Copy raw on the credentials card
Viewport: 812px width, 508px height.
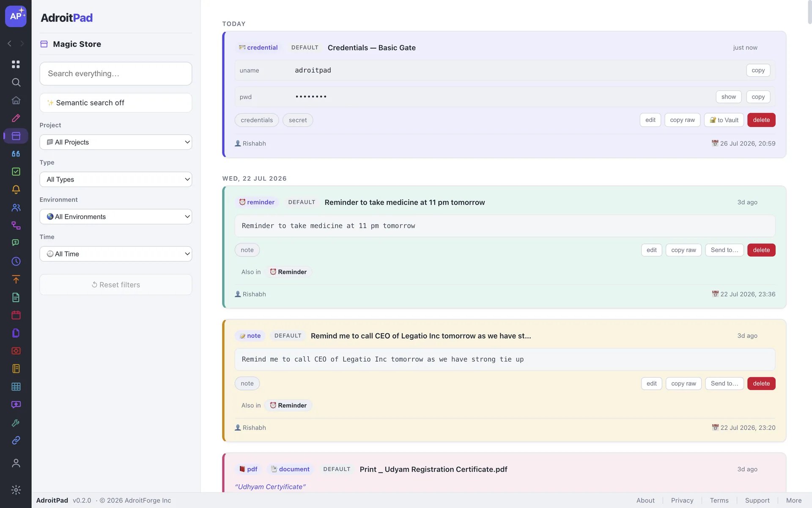coord(682,120)
